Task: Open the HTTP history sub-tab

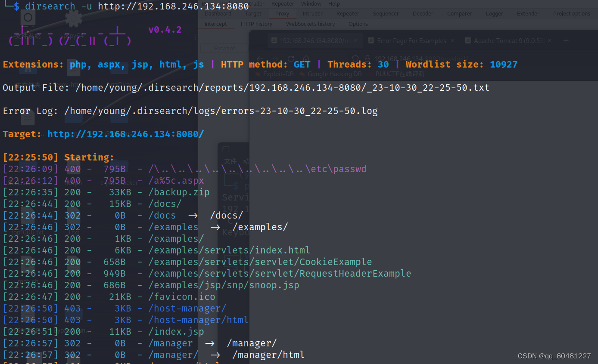Action: 256,24
